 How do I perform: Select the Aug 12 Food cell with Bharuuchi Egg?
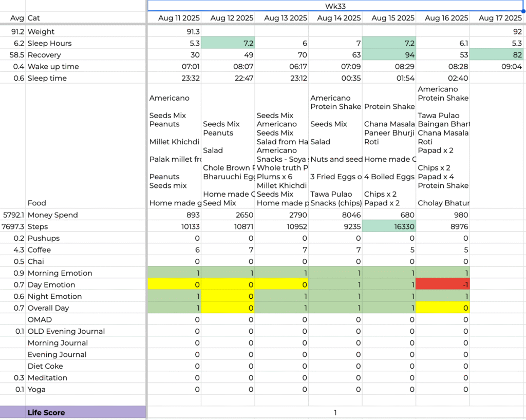(228, 146)
